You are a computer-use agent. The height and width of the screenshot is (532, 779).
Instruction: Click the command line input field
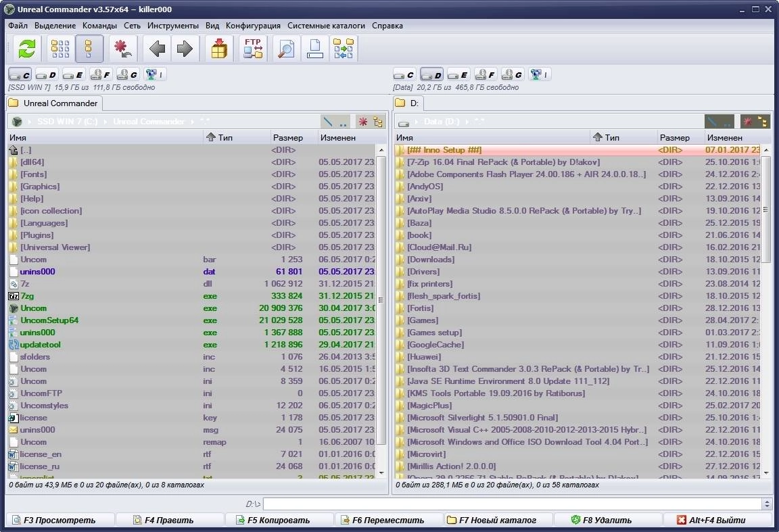click(513, 504)
